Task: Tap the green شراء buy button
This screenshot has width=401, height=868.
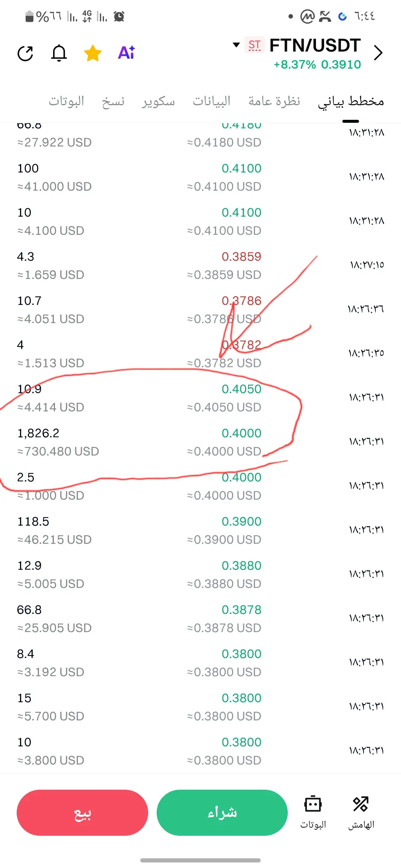Action: [x=222, y=812]
